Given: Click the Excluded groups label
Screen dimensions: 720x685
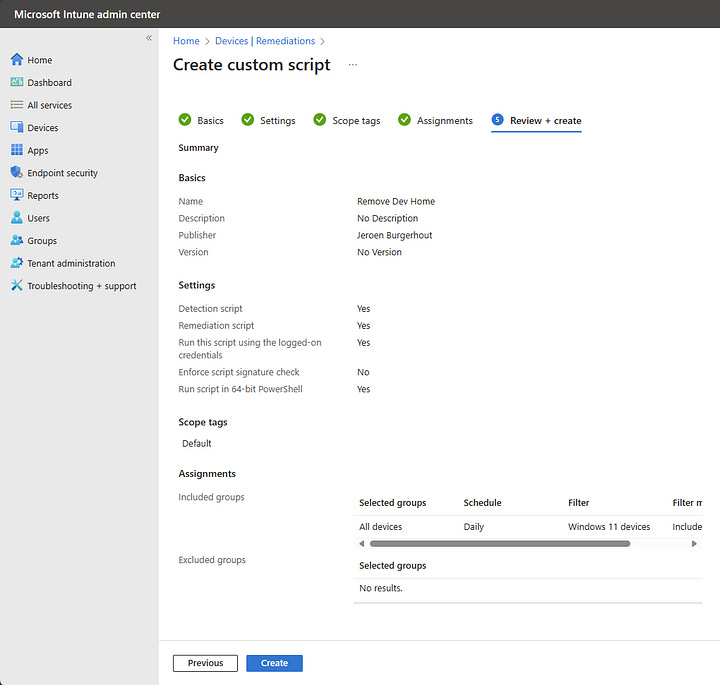Looking at the screenshot, I should pos(212,560).
